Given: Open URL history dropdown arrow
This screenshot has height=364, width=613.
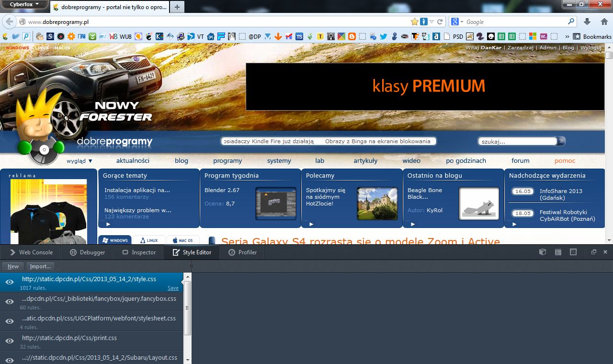Looking at the screenshot, I should pos(432,22).
